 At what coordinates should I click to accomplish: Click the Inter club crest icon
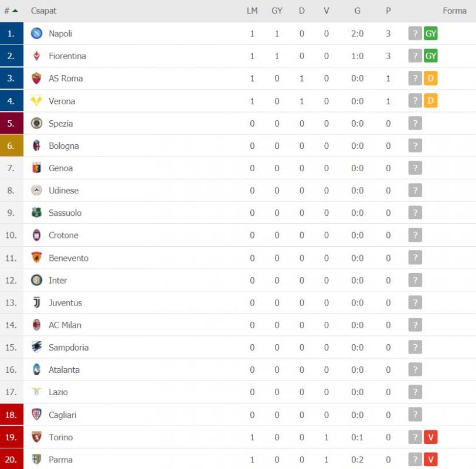37,280
